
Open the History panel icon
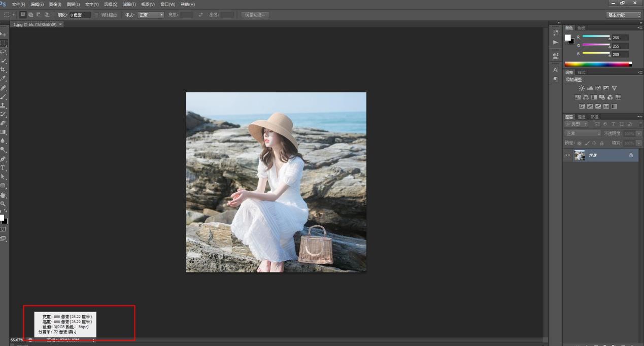tap(556, 32)
